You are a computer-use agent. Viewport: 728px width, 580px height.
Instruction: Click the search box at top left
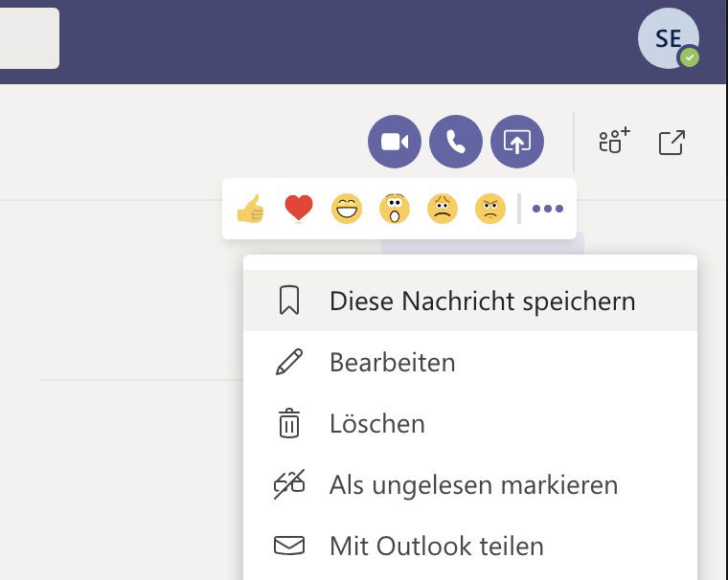(x=30, y=38)
